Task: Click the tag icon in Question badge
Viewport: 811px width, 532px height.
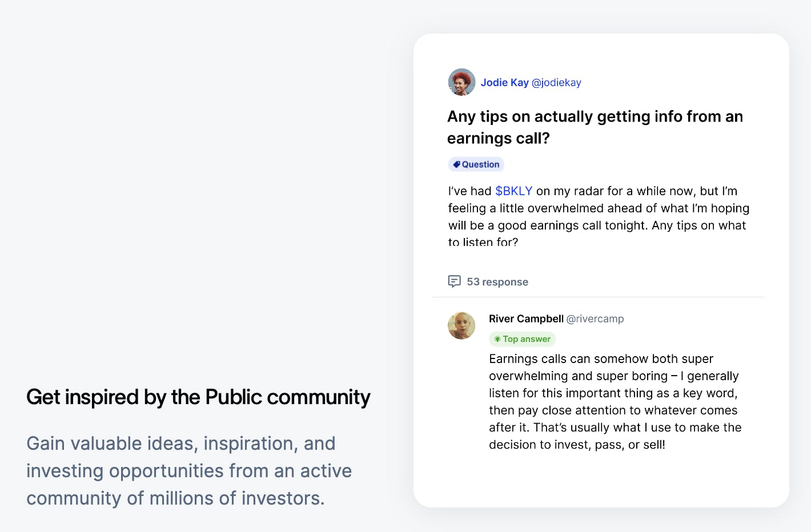Action: pyautogui.click(x=456, y=164)
